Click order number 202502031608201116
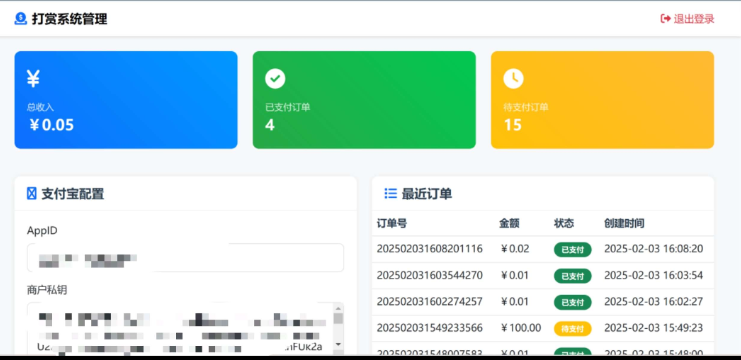Viewport: 741px width, 360px height. coord(430,249)
